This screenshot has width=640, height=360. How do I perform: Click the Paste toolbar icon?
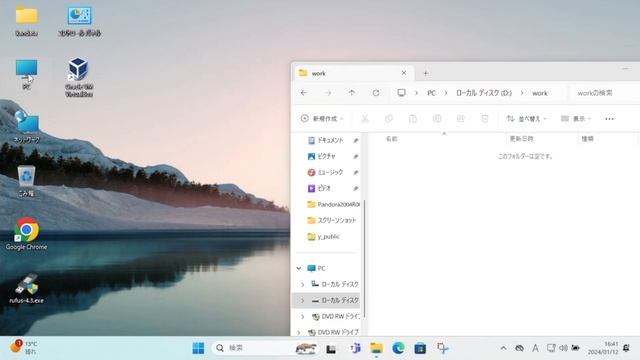coord(413,119)
